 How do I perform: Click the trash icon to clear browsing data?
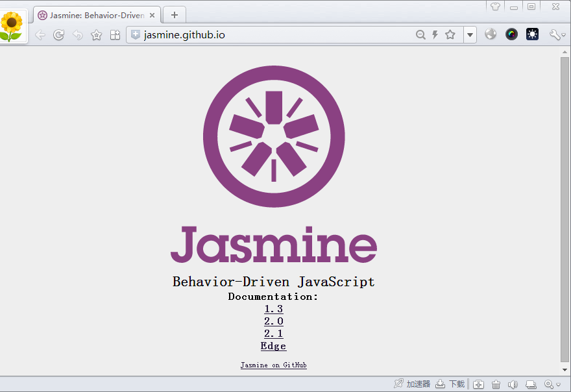[496, 384]
